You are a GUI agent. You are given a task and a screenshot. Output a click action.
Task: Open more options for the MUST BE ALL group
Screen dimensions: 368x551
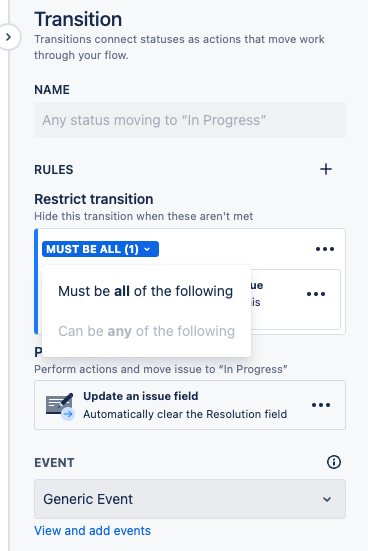[325, 249]
